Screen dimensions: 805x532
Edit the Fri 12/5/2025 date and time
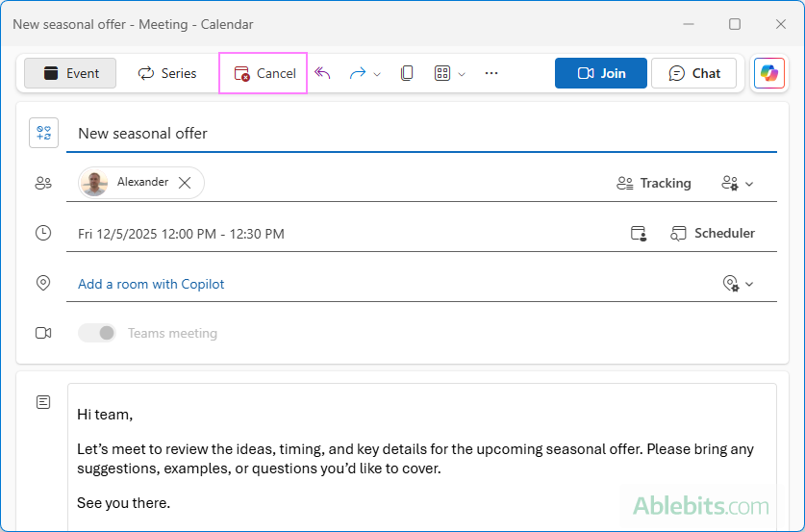pyautogui.click(x=181, y=234)
